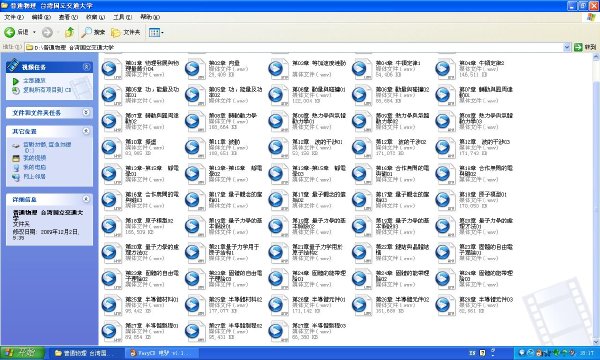Select file name 第26章 半導體元件03

(x=486, y=300)
